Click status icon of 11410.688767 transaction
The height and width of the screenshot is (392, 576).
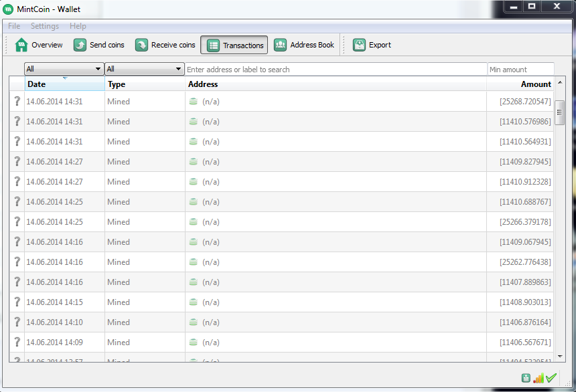17,201
